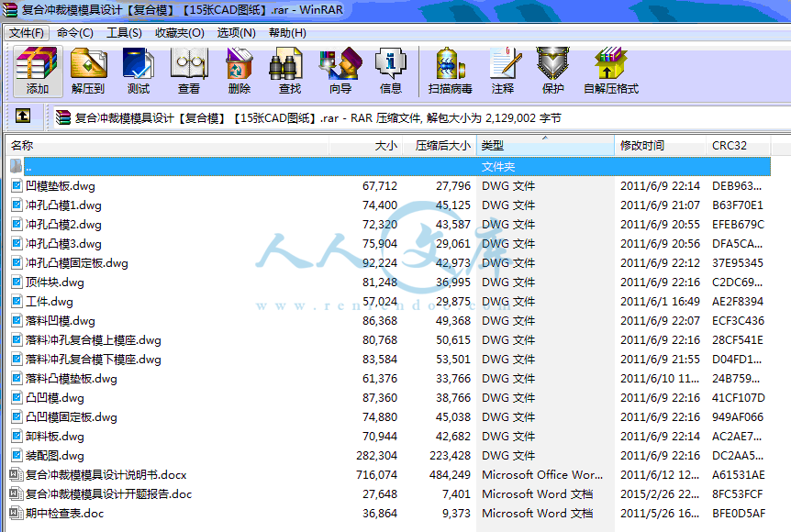
Task: Open the View (查看) toolbar tool
Action: tap(189, 71)
